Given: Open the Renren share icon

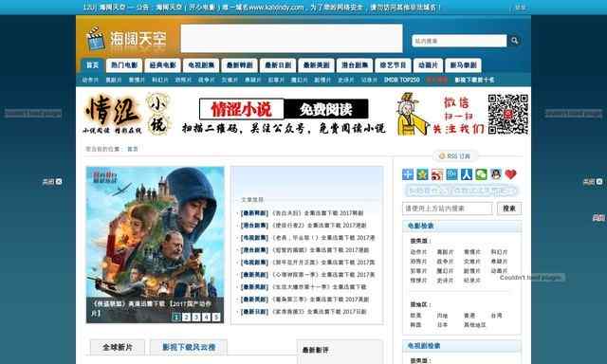Looking at the screenshot, I should (467, 174).
